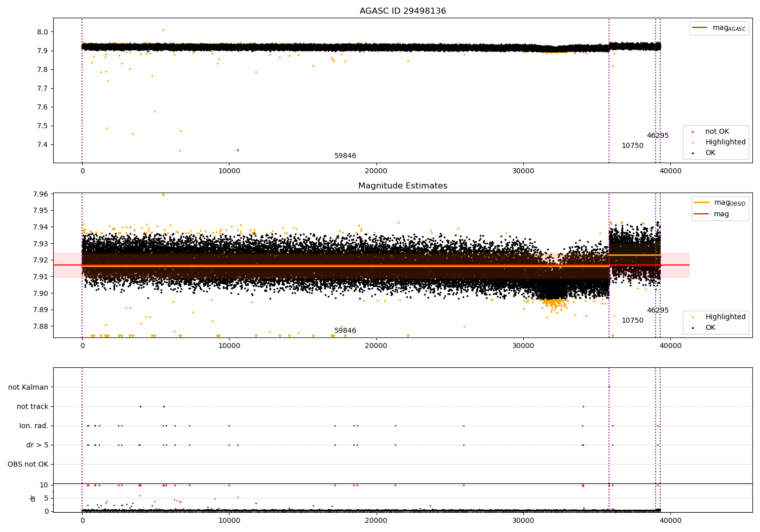Click the 7.90 y-axis tick of middle plot
This screenshot has width=760, height=532.
tap(41, 293)
